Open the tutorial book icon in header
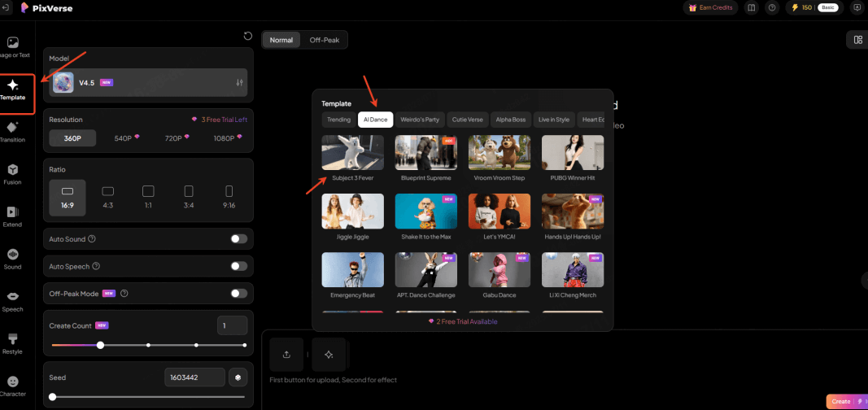Viewport: 868px width, 410px height. pos(751,8)
